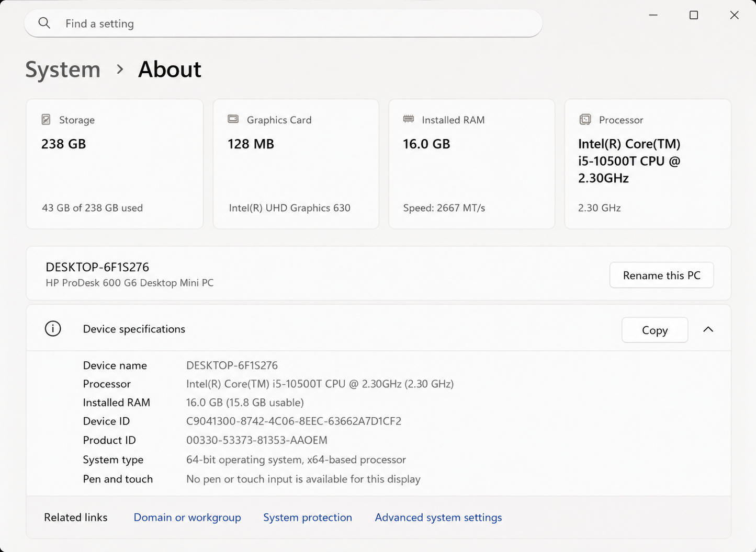Viewport: 756px width, 552px height.
Task: Select the processor value in Device specifications
Action: click(320, 384)
